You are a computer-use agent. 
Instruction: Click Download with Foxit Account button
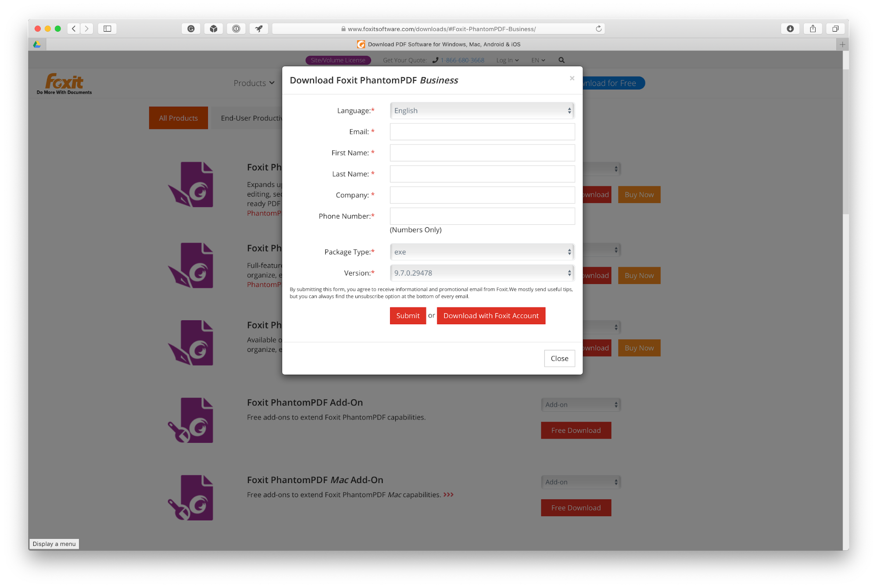491,315
